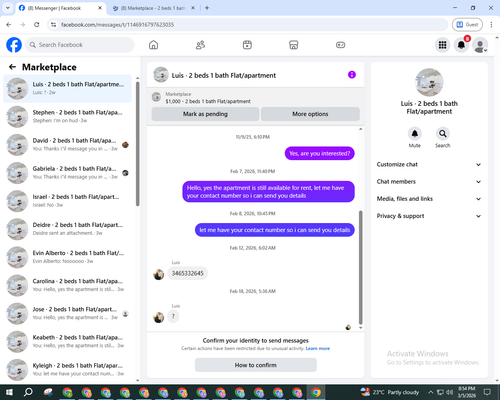500x400 pixels.
Task: Close the Messenger | Facebook tab
Action: point(100,8)
